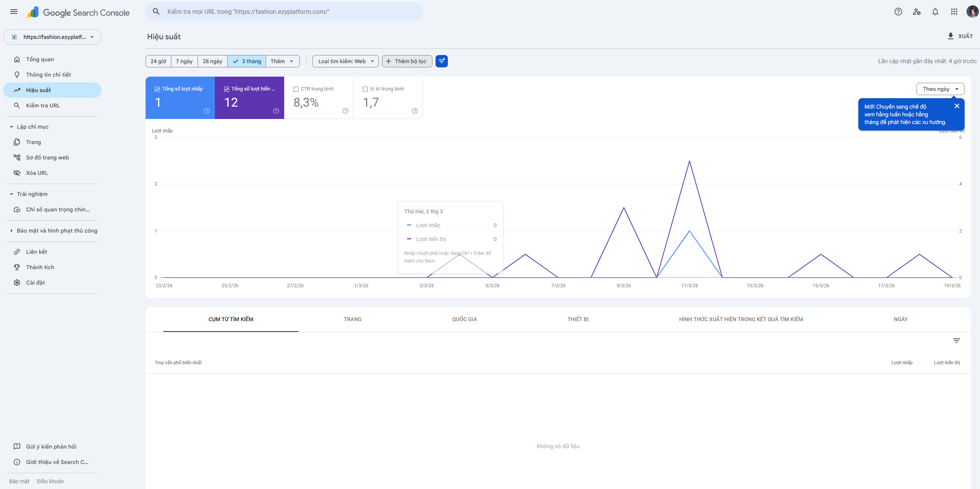Switch to the THIẾT BỊ tab
Image resolution: width=980 pixels, height=489 pixels.
(578, 319)
